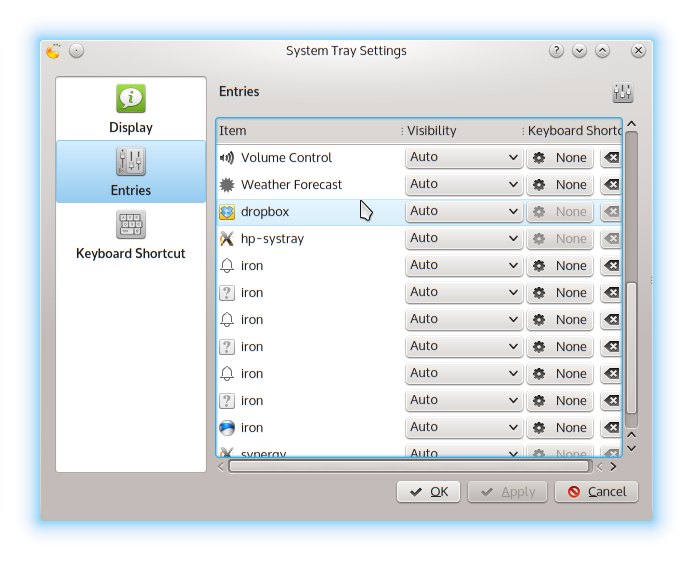This screenshot has width=693, height=561.
Task: Open the dropbox Visibility dropdown
Action: (464, 212)
